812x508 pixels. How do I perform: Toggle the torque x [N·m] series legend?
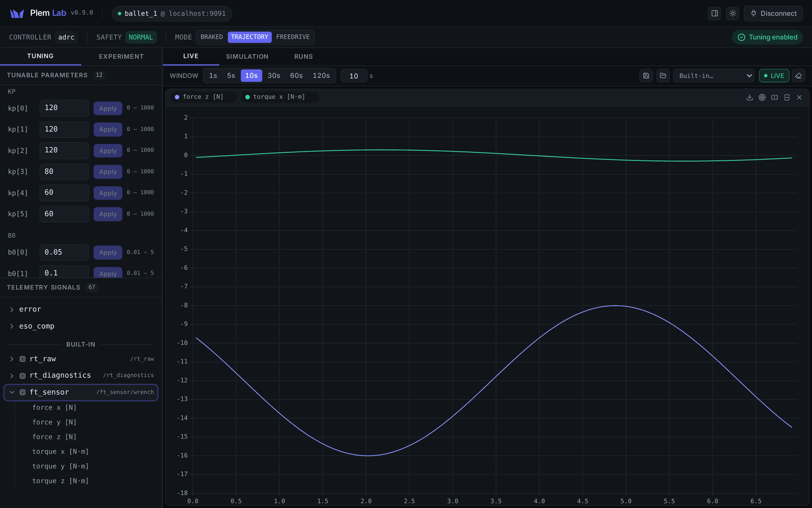coord(279,97)
